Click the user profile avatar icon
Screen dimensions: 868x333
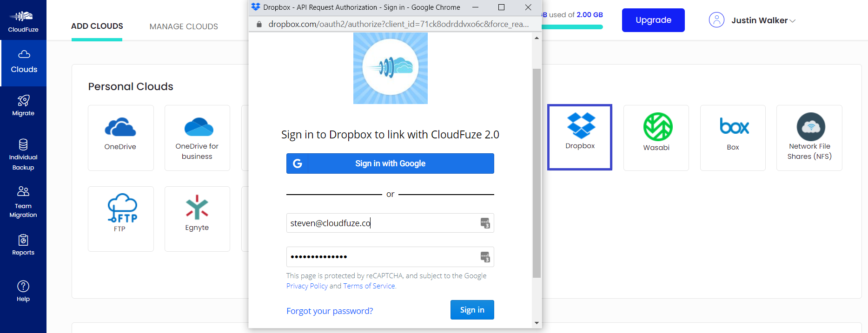click(x=716, y=20)
